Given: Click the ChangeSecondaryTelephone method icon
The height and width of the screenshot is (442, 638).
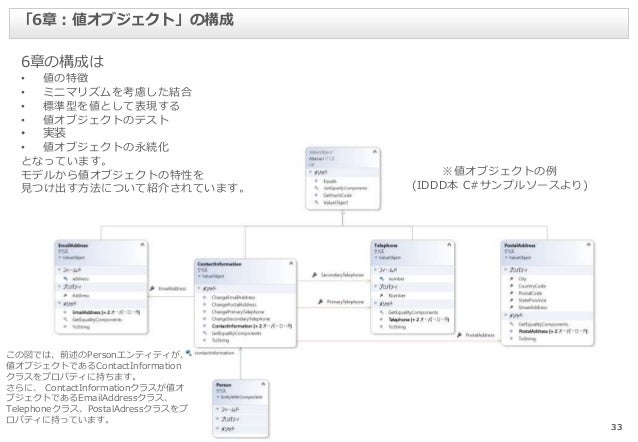Looking at the screenshot, I should [205, 319].
